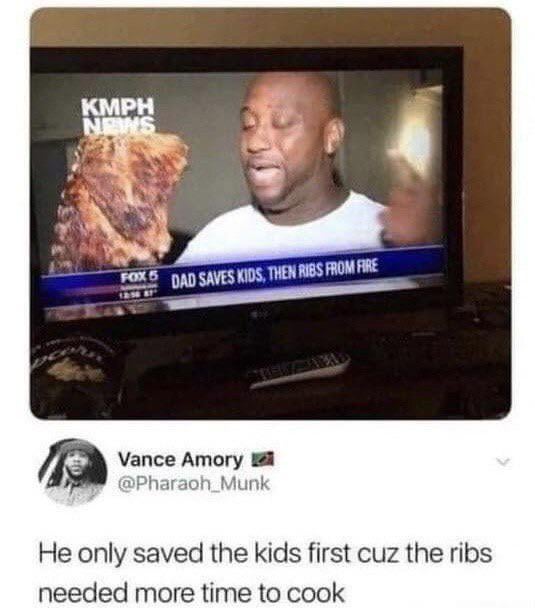Click the remote control below the TV

(x=301, y=371)
